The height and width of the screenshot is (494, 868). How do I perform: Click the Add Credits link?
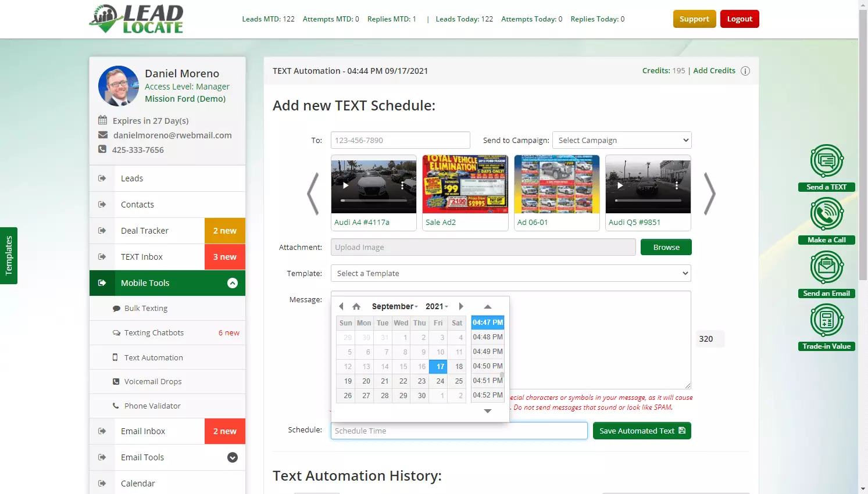coord(714,70)
